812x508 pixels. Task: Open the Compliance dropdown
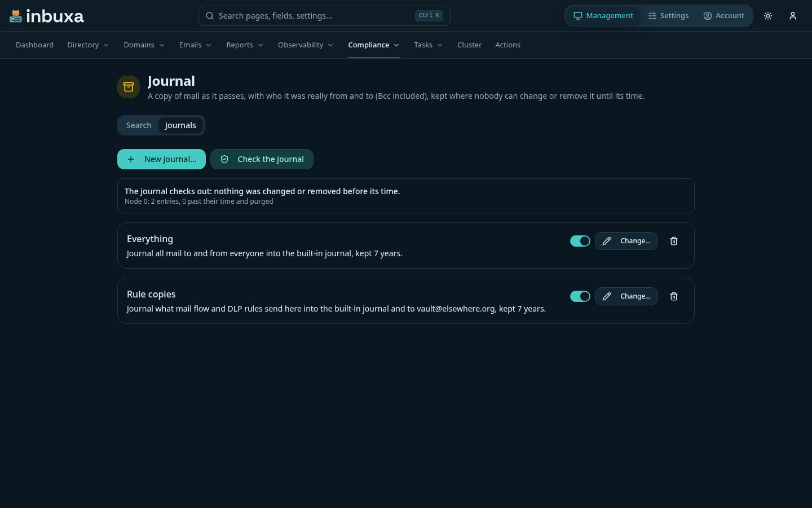374,45
